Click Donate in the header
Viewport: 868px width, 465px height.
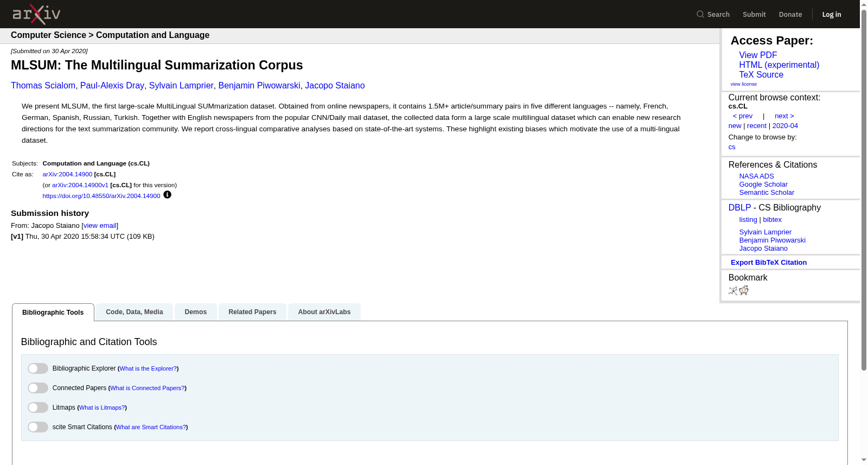pyautogui.click(x=790, y=14)
